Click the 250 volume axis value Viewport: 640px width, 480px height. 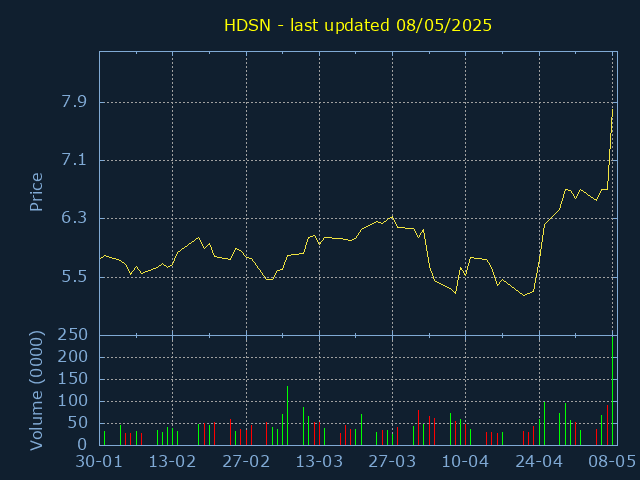coord(73,335)
